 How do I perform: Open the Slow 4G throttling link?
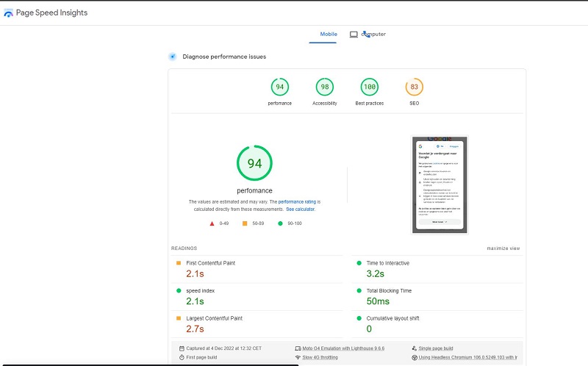coord(320,357)
